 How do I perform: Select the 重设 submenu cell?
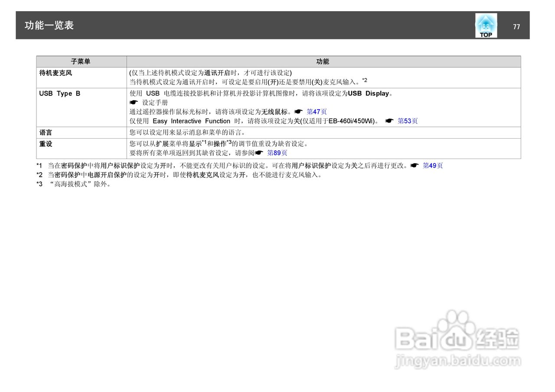tap(82, 149)
